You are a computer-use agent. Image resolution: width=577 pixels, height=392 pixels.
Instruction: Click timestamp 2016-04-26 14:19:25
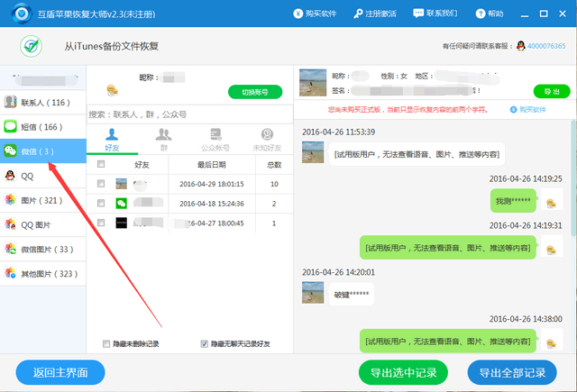coord(526,178)
